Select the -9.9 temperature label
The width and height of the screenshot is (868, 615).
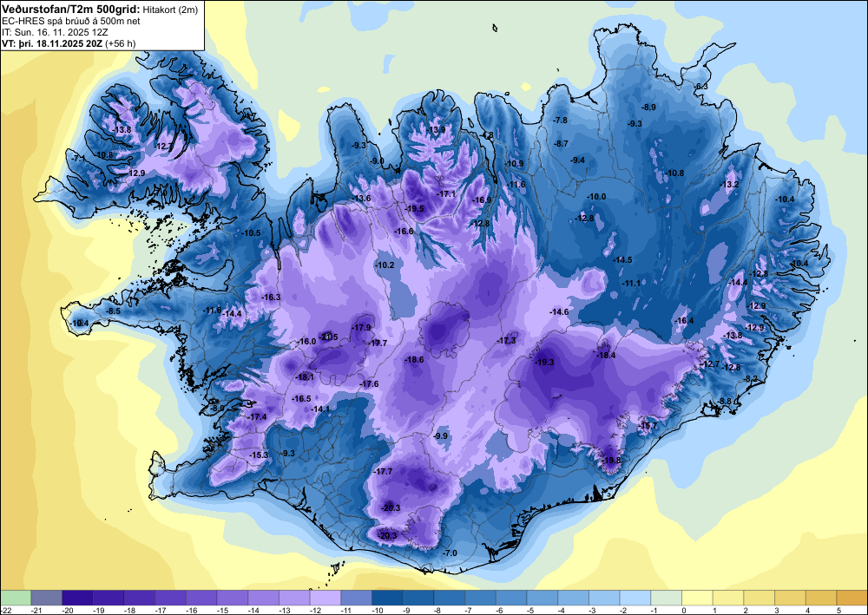(441, 435)
